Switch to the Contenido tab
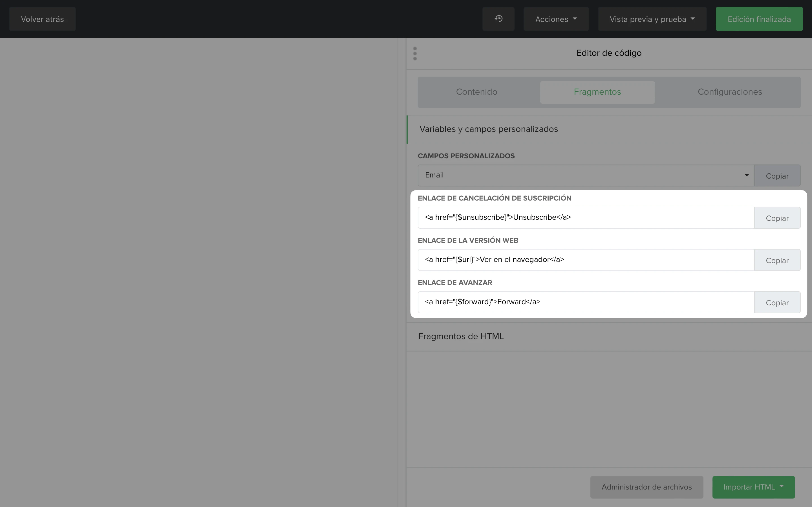The width and height of the screenshot is (812, 507). [476, 92]
